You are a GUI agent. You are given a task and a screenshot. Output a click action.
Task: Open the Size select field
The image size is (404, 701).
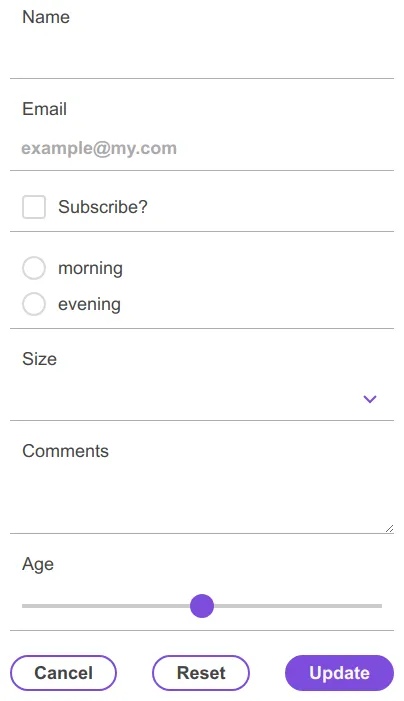(x=202, y=399)
